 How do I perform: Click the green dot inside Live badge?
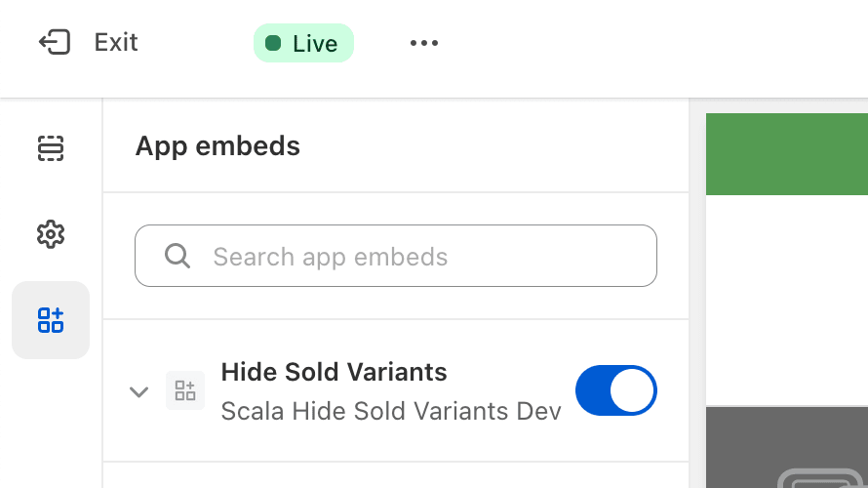(273, 43)
